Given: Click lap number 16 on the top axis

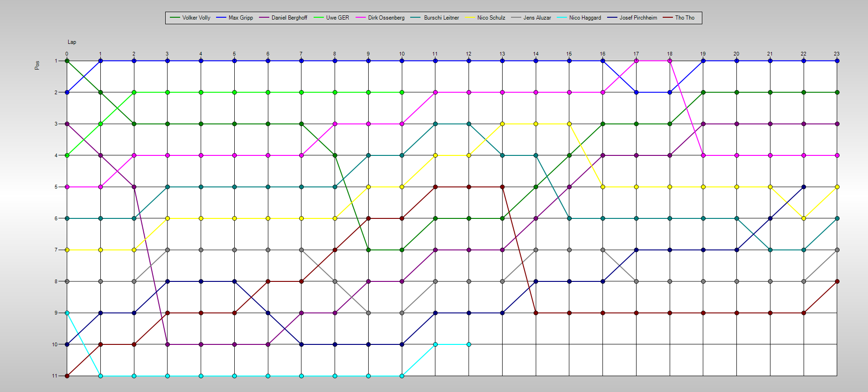Looking at the screenshot, I should tap(602, 54).
